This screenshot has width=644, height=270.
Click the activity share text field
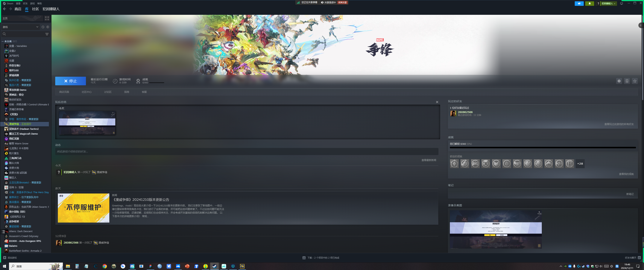pyautogui.click(x=247, y=151)
